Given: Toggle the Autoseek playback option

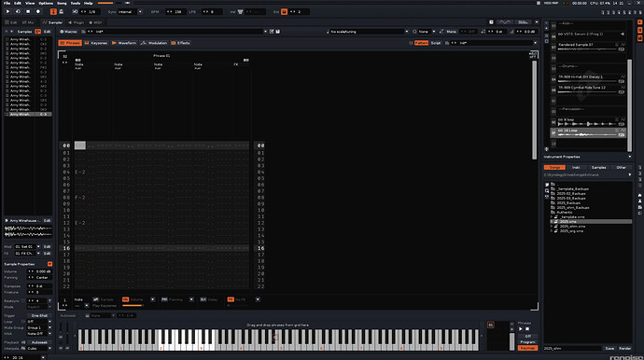Looking at the screenshot, I should pos(39,342).
